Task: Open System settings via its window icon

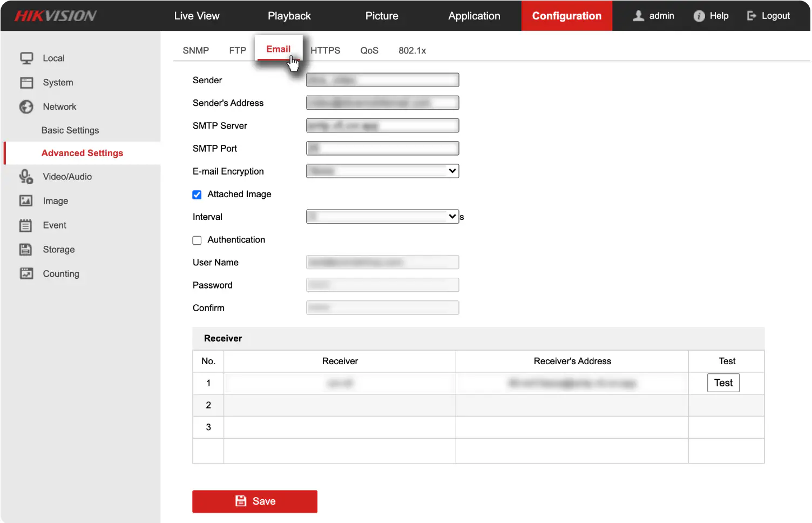Action: click(x=26, y=83)
